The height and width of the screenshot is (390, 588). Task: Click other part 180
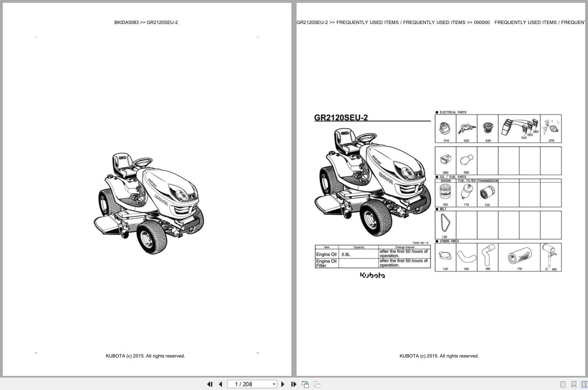pyautogui.click(x=551, y=257)
